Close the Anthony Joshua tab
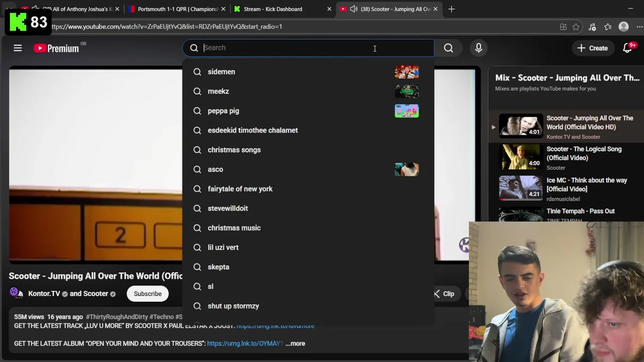This screenshot has height=362, width=644. coord(117,9)
